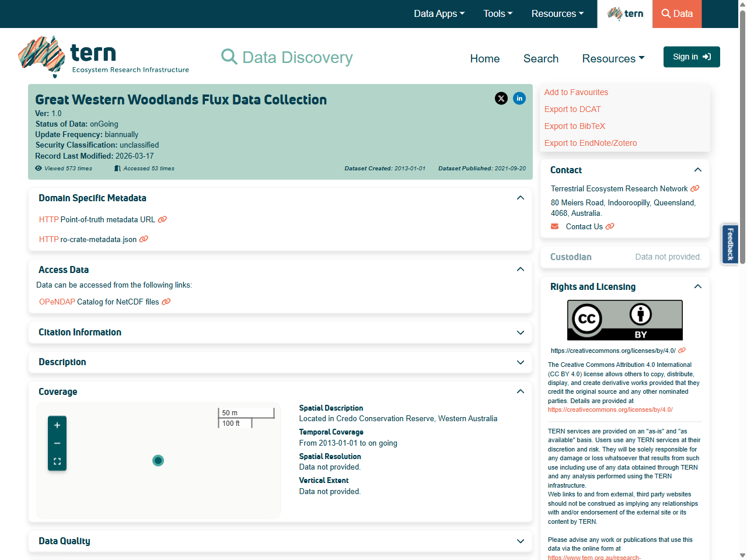This screenshot has width=747, height=560.
Task: Open Resources dropdown in Data Discovery navigation
Action: (x=613, y=58)
